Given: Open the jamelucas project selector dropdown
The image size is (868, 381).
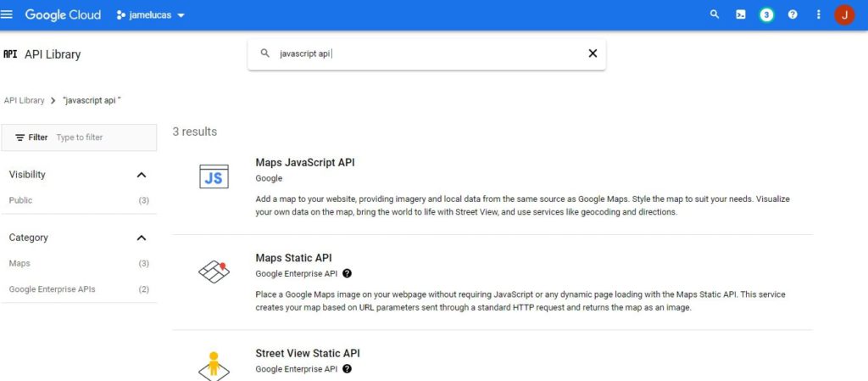Looking at the screenshot, I should pyautogui.click(x=151, y=15).
